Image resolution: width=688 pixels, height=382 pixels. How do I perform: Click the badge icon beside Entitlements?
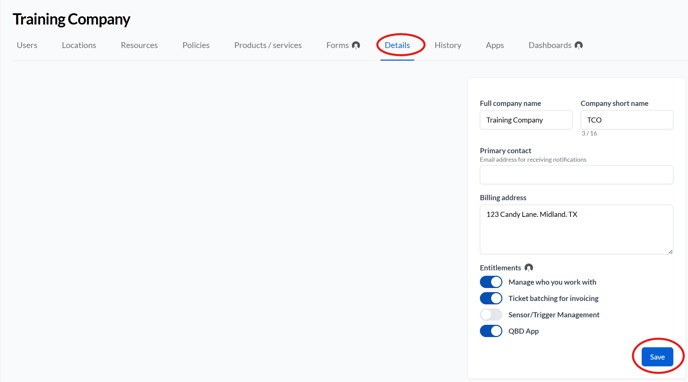(529, 268)
